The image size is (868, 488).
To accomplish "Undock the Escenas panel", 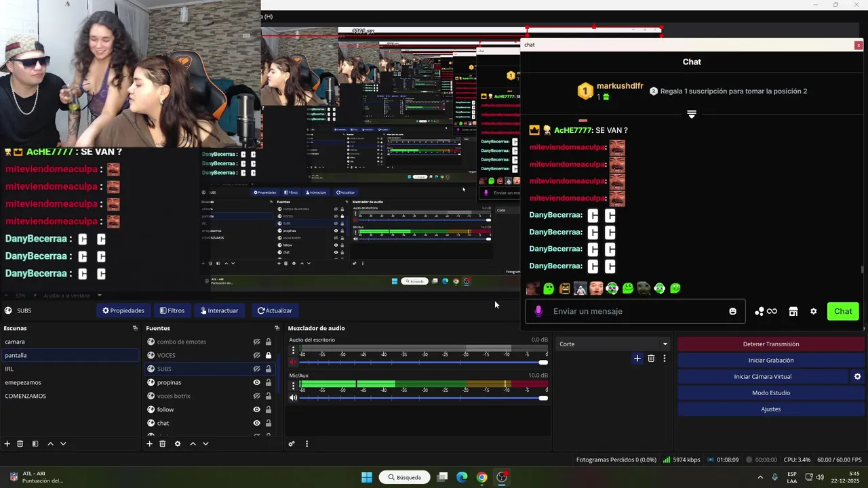I will click(135, 328).
